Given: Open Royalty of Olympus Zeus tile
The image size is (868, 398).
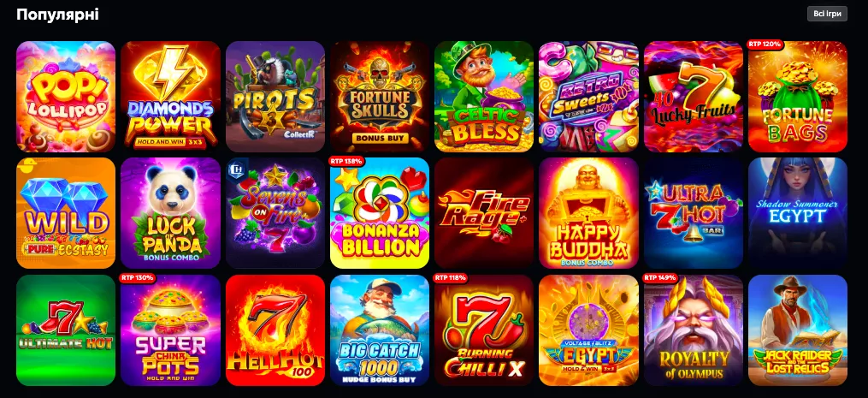Looking at the screenshot, I should tap(694, 330).
